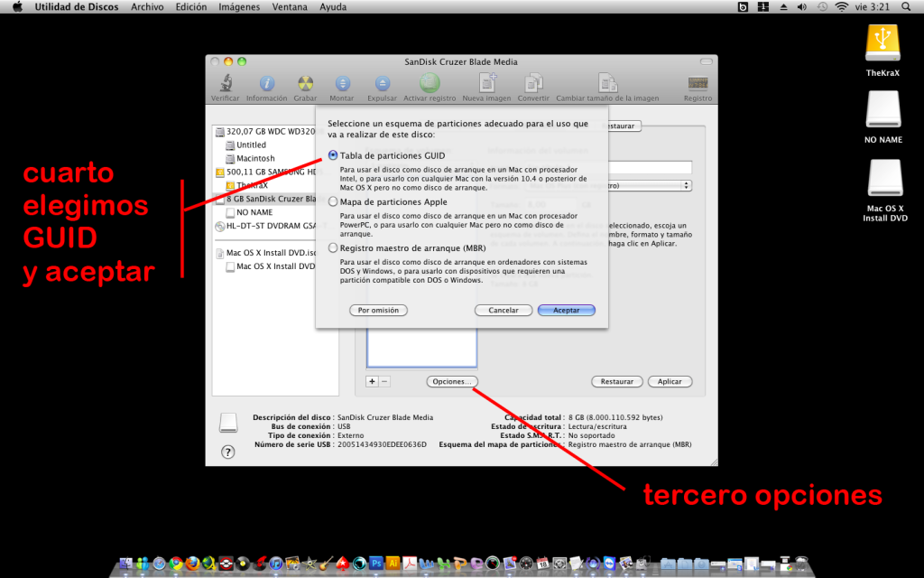Click the Expulsar eject toolbar icon
This screenshot has height=578, width=924.
pos(382,83)
